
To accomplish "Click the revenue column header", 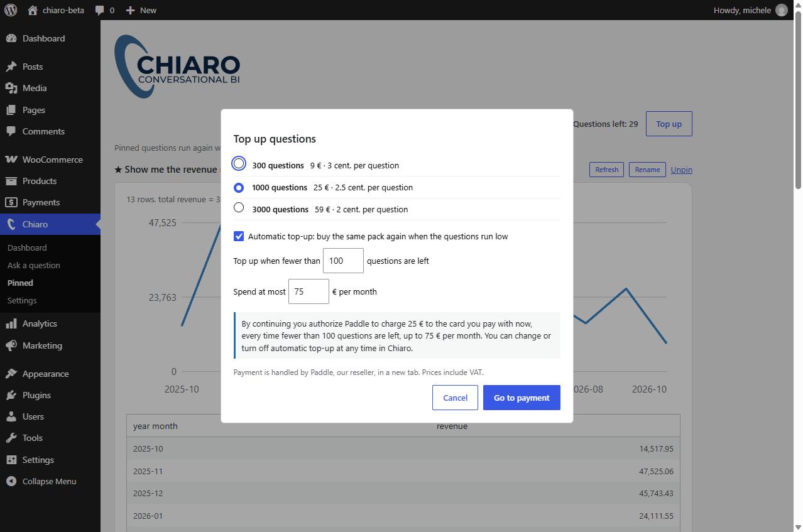I will (x=452, y=426).
